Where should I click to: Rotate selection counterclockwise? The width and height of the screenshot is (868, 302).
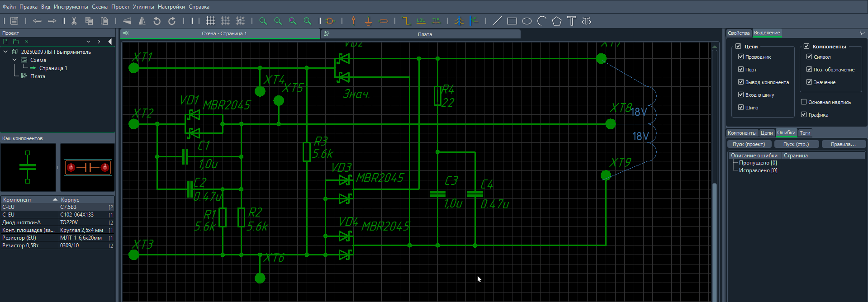[x=157, y=21]
